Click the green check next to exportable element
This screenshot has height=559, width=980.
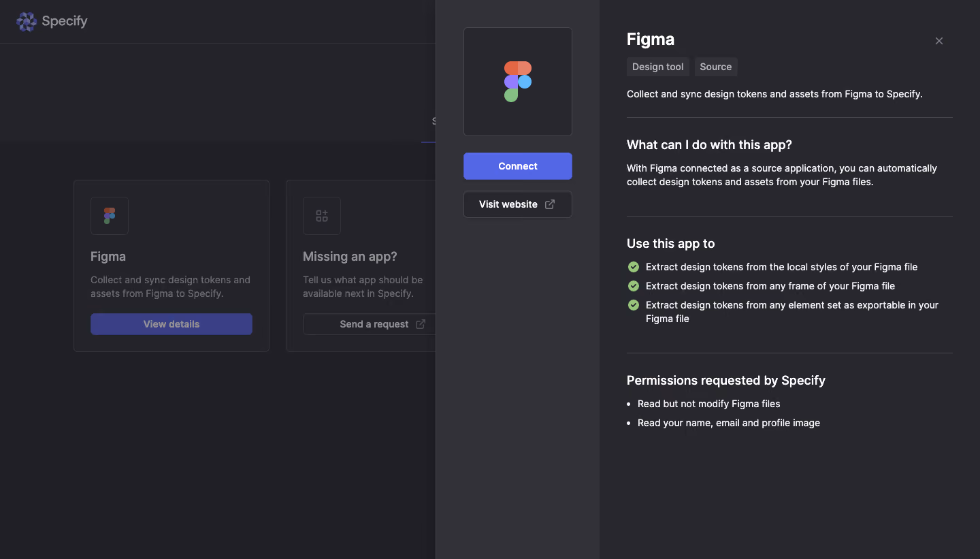[634, 305]
